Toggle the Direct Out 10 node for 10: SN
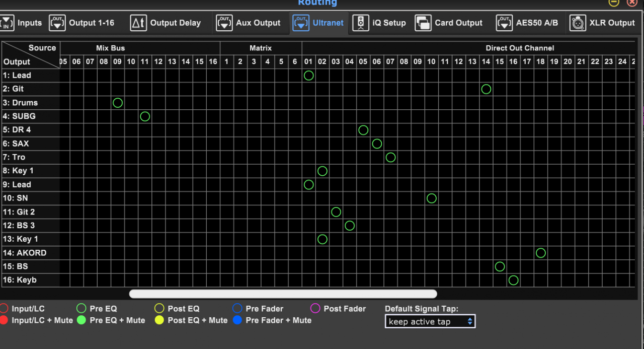644x349 pixels. pos(431,198)
